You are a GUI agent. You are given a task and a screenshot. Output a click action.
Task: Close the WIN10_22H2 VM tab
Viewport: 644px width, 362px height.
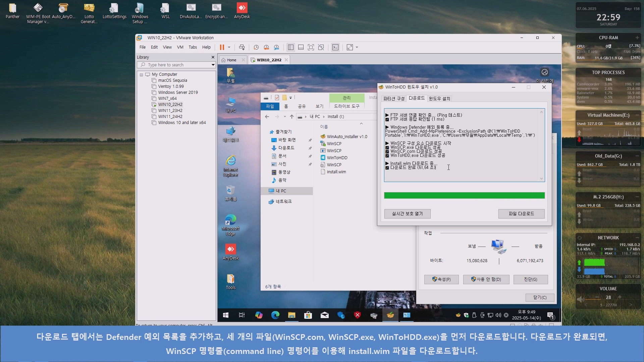tap(286, 60)
